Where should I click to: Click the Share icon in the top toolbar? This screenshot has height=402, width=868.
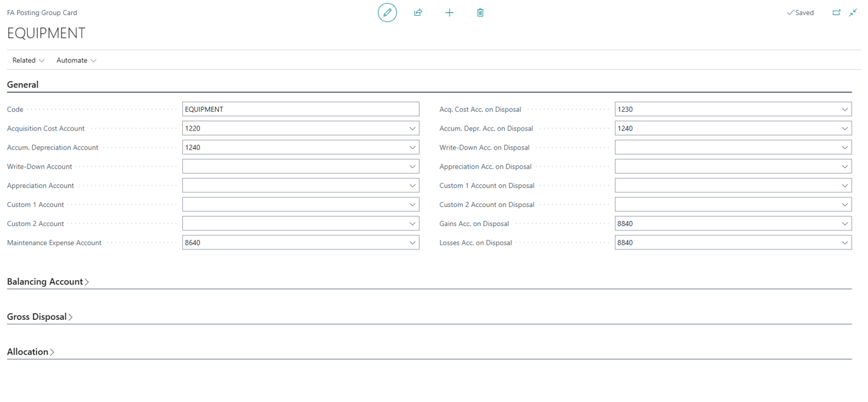click(x=418, y=12)
